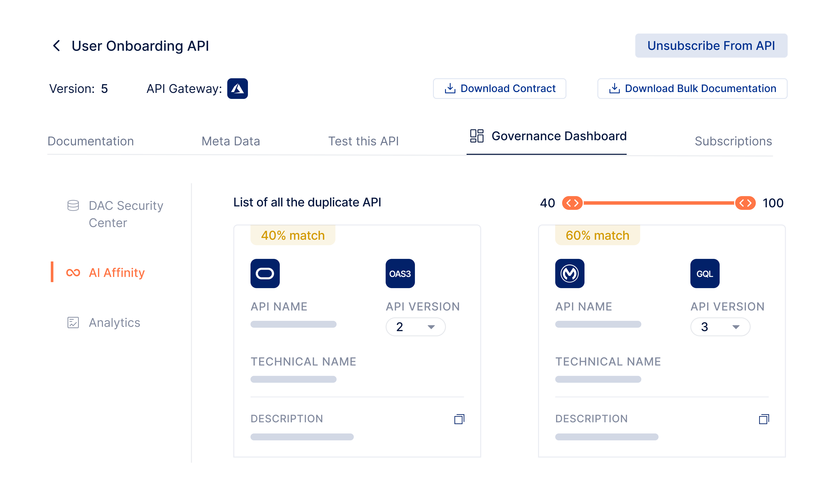The image size is (835, 504).
Task: Click Download Contract button
Action: pos(499,89)
